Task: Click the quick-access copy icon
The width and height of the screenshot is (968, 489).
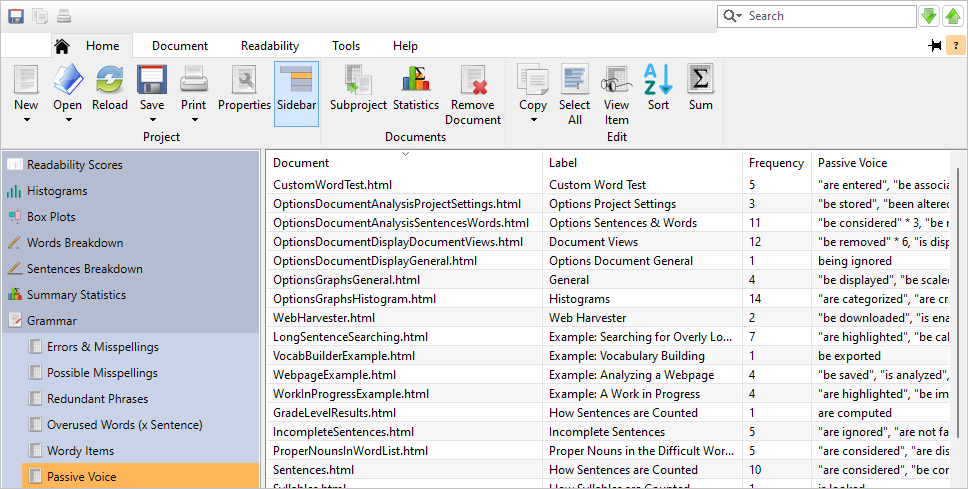Action: point(40,15)
